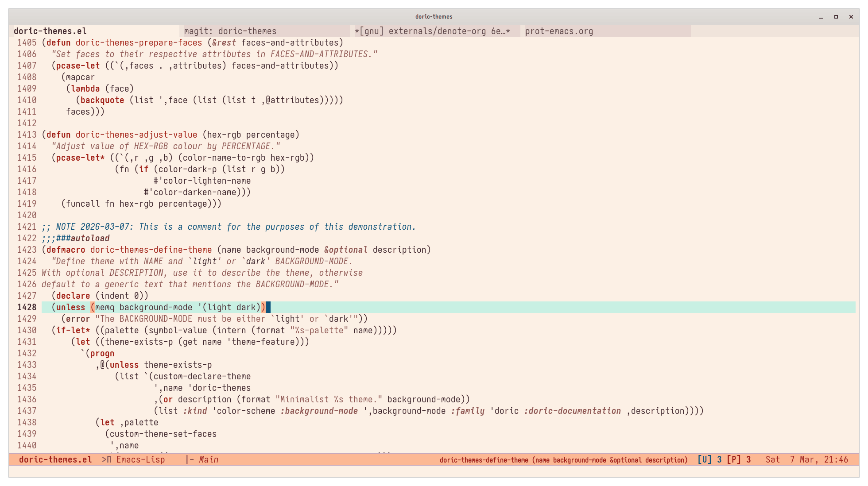The height and width of the screenshot is (486, 868).
Task: Click the which-function text doric-themes-define-theme in mode line
Action: pyautogui.click(x=484, y=460)
